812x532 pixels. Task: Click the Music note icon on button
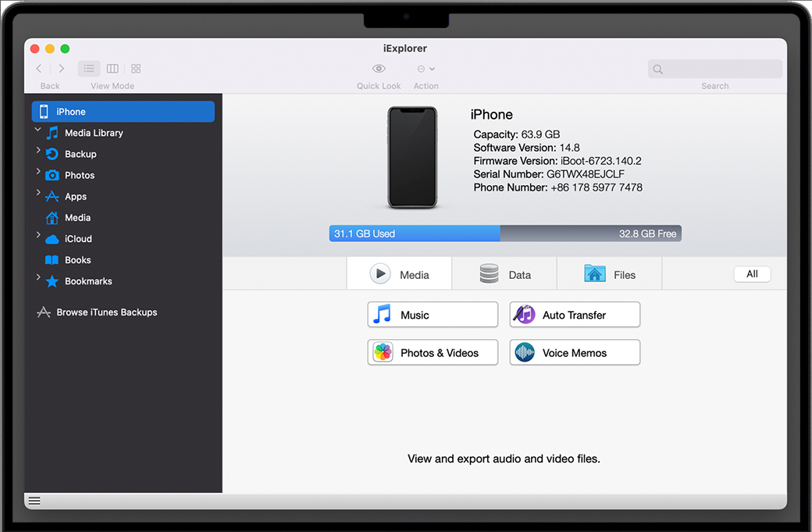[x=382, y=314]
